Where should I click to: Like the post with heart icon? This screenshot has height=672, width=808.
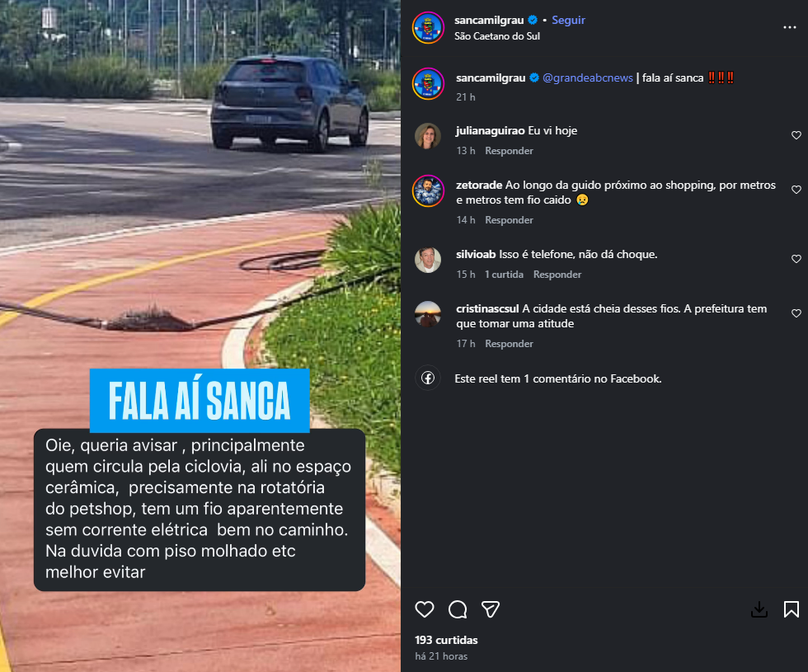pos(424,609)
